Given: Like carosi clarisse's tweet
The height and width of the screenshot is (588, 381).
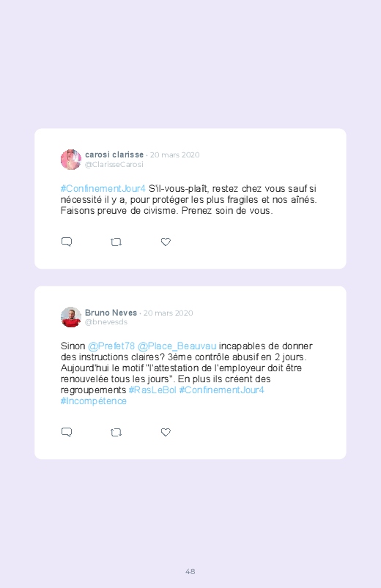Looking at the screenshot, I should pos(166,242).
